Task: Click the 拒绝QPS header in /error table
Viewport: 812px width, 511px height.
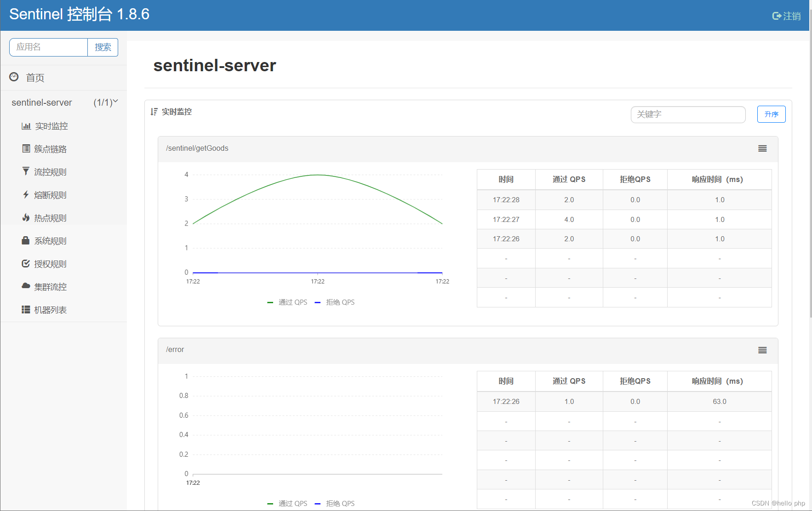Action: point(635,381)
